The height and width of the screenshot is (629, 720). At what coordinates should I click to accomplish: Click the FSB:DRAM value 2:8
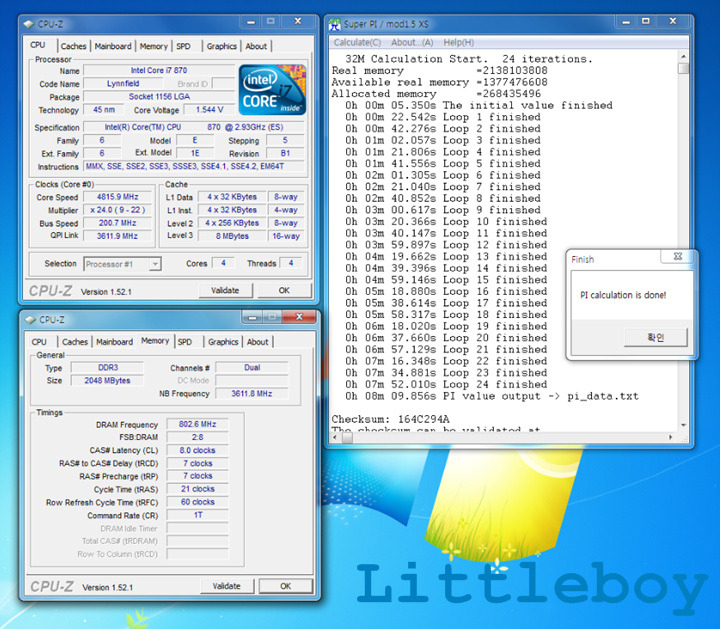[x=197, y=438]
